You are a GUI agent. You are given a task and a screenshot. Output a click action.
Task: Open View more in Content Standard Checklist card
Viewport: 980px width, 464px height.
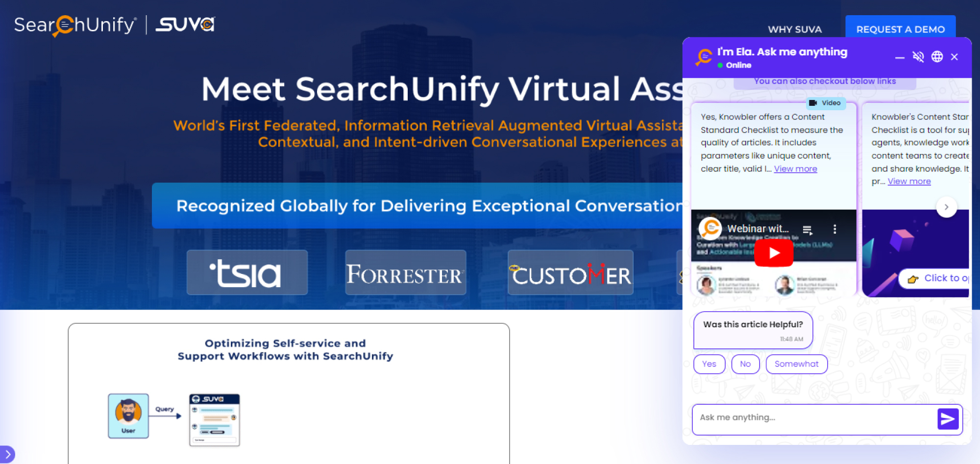[795, 169]
